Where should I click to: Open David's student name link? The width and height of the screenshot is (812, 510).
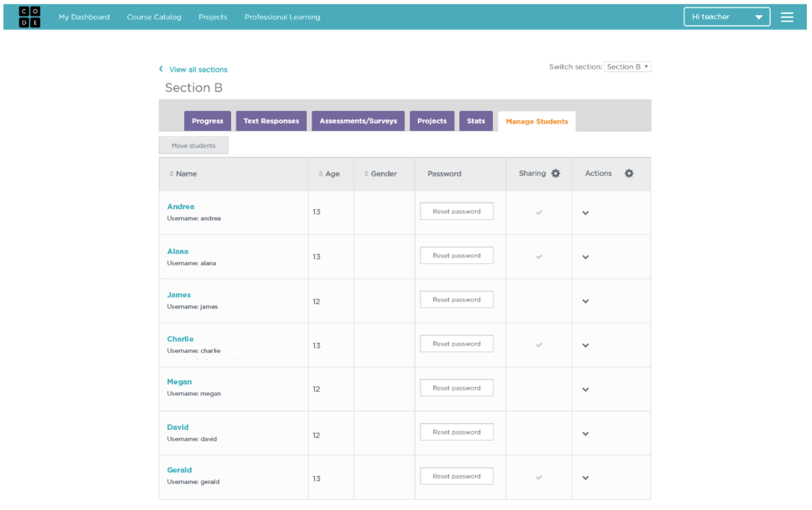click(178, 427)
